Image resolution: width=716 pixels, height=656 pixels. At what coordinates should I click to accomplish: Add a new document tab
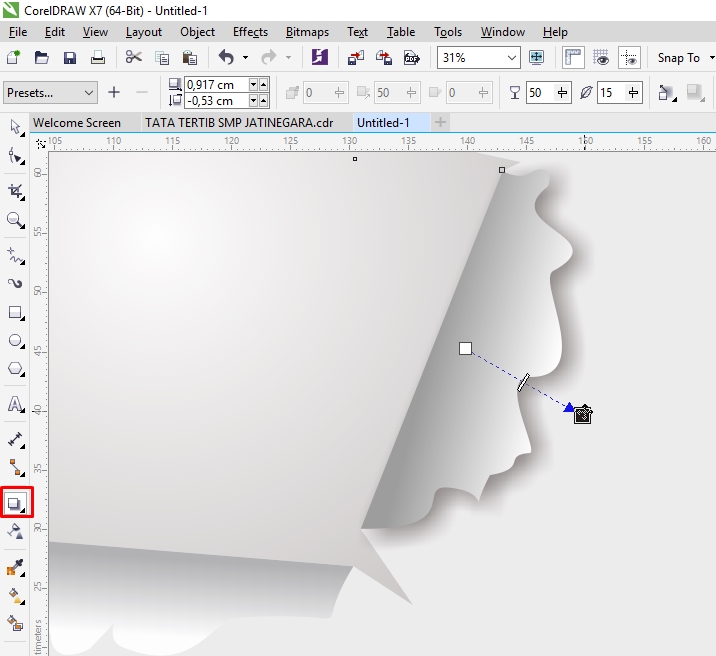(x=440, y=122)
